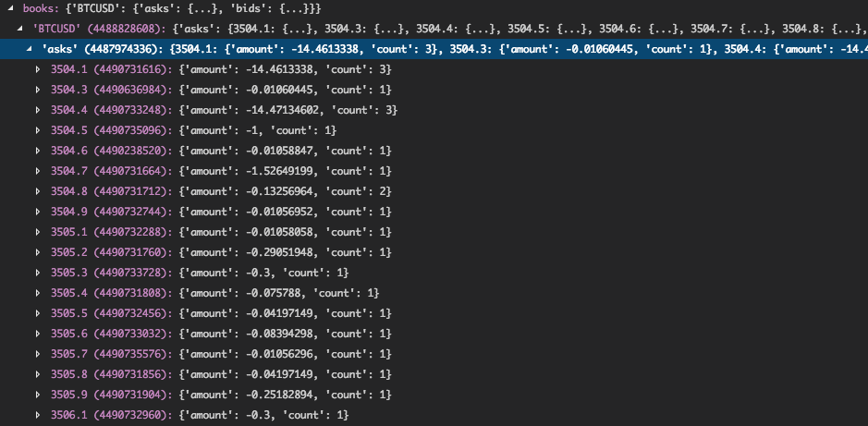This screenshot has width=868, height=426.
Task: Expand the 3504.3 entry
Action: tap(38, 91)
